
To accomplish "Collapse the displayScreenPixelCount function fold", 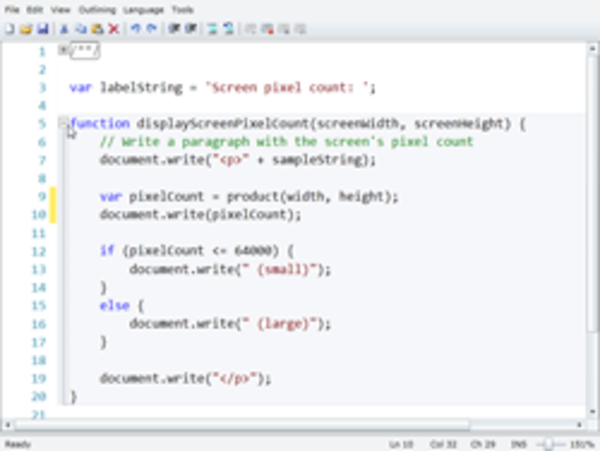I will click(x=64, y=123).
